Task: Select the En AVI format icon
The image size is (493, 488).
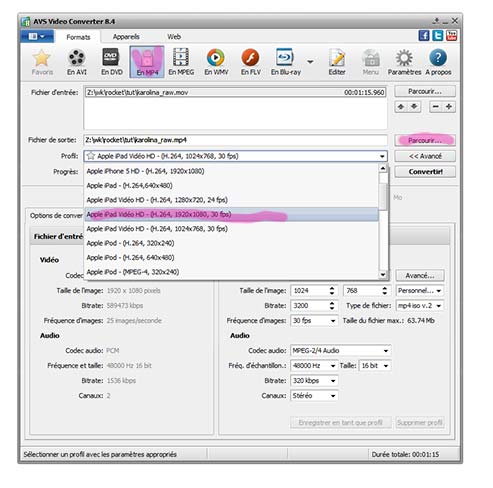Action: point(77,62)
